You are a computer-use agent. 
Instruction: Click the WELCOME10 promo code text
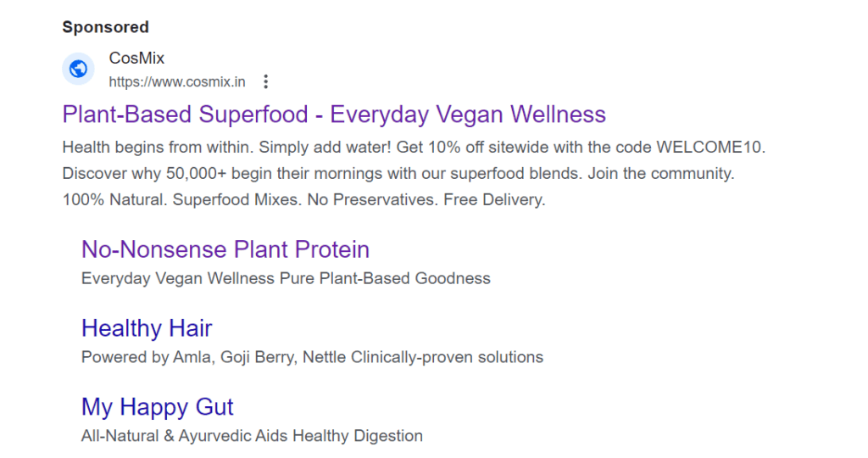710,147
